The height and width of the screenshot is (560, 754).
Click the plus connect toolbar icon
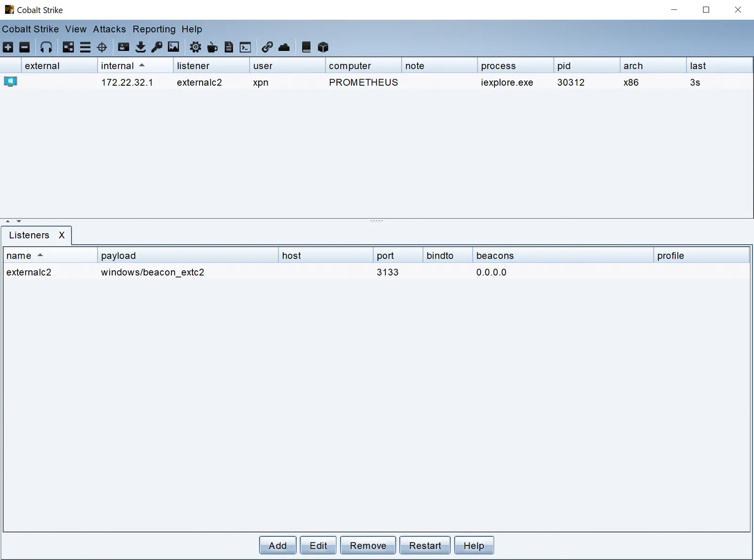click(x=8, y=47)
